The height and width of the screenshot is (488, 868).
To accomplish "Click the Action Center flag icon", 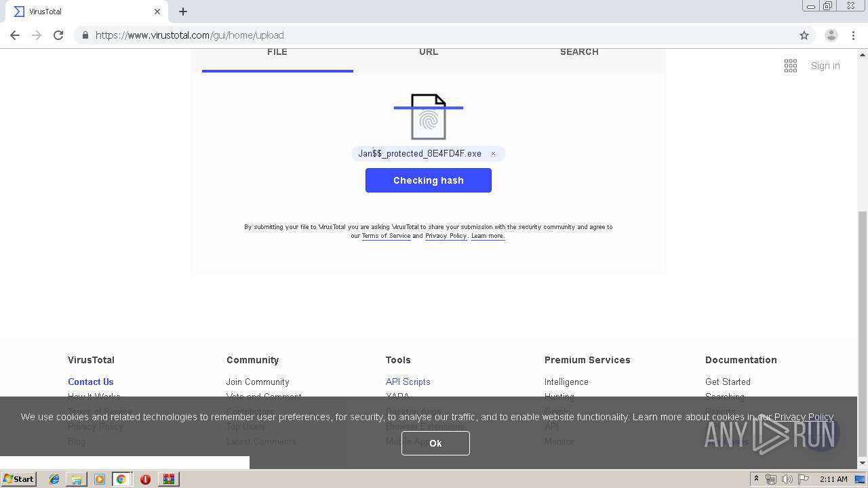I will point(803,479).
